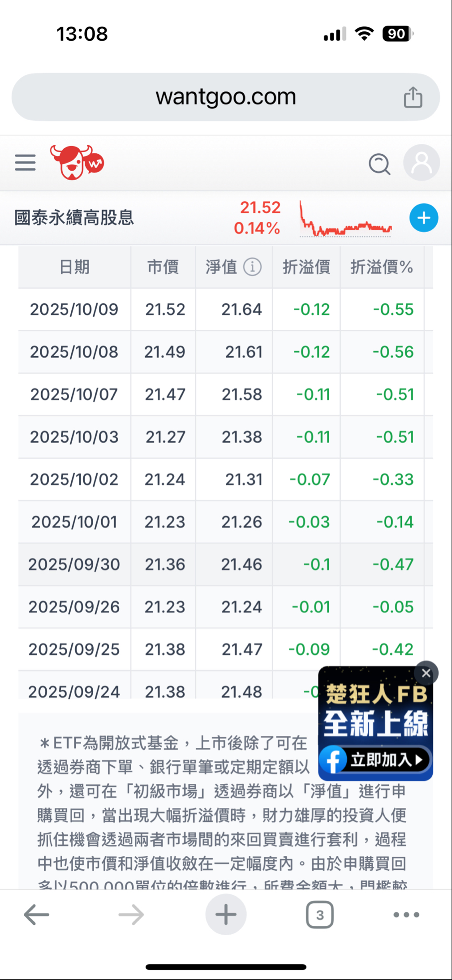
Task: Tap the 日期 column header
Action: tap(74, 267)
